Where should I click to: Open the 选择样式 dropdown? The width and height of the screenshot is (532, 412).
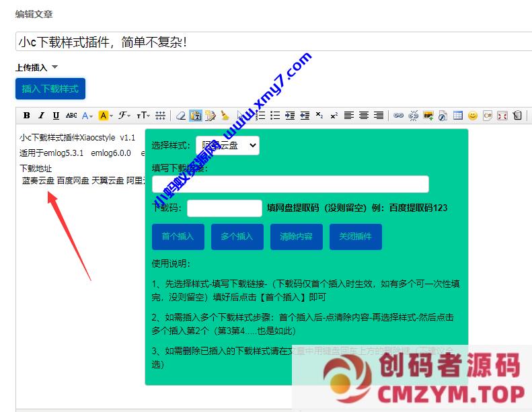227,145
